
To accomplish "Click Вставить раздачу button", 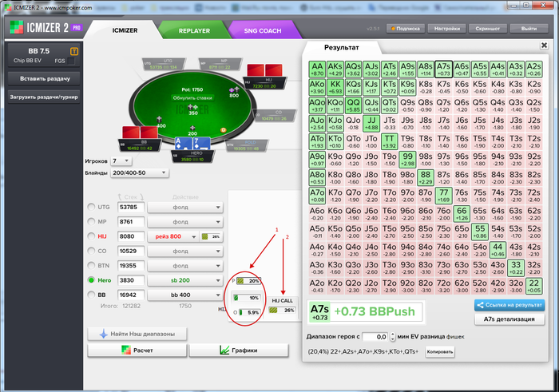I will (45, 79).
